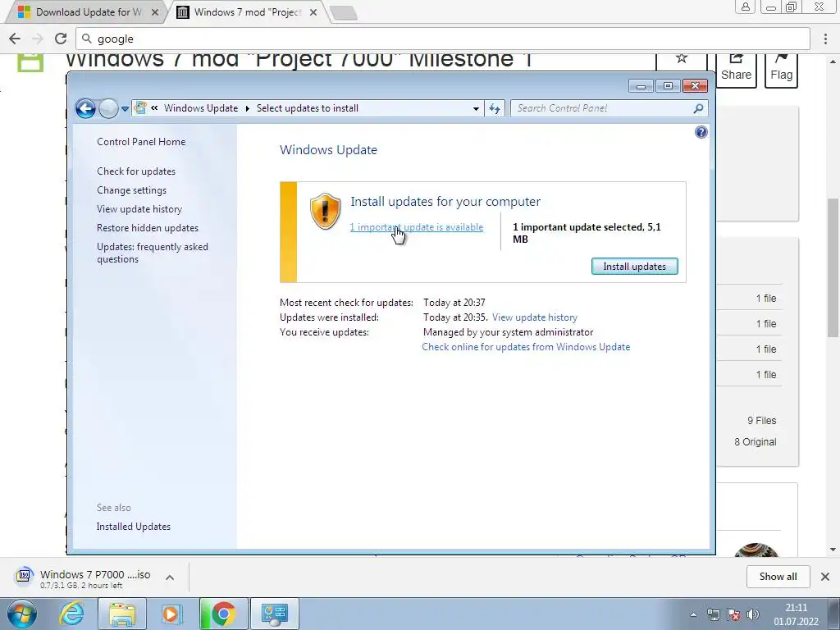Image resolution: width=840 pixels, height=630 pixels.
Task: Close the Windows 7 mod browser tab
Action: tap(313, 12)
